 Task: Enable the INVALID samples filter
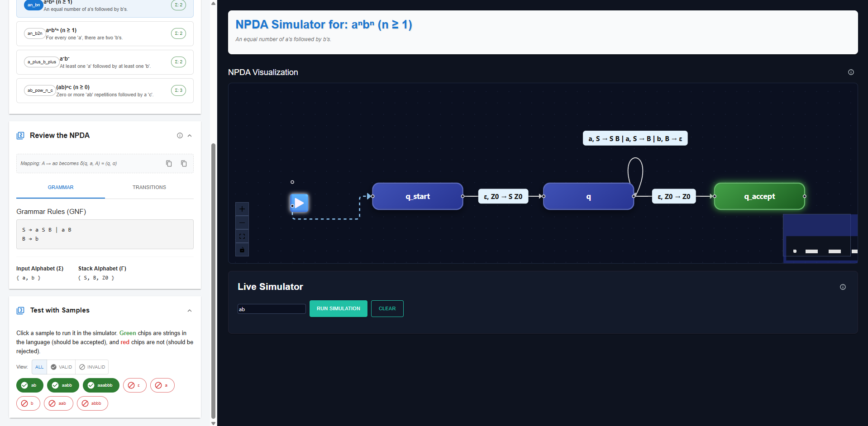click(x=92, y=367)
